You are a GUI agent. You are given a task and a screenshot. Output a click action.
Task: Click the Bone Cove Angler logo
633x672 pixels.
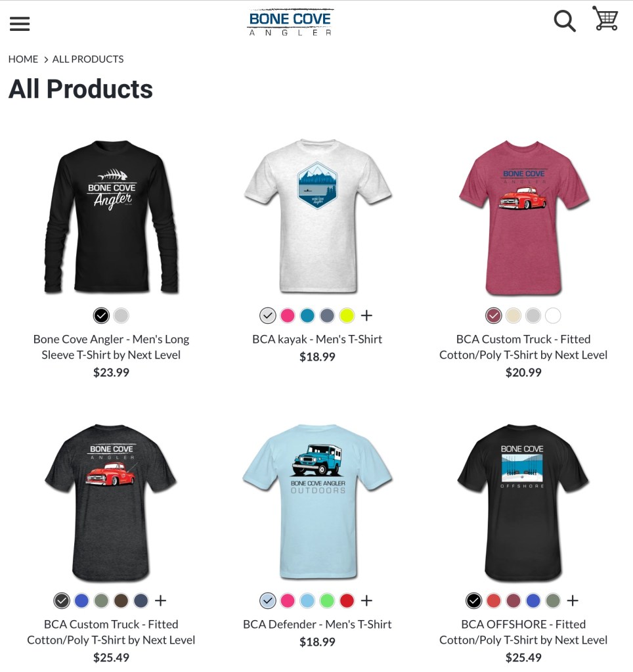pos(290,23)
